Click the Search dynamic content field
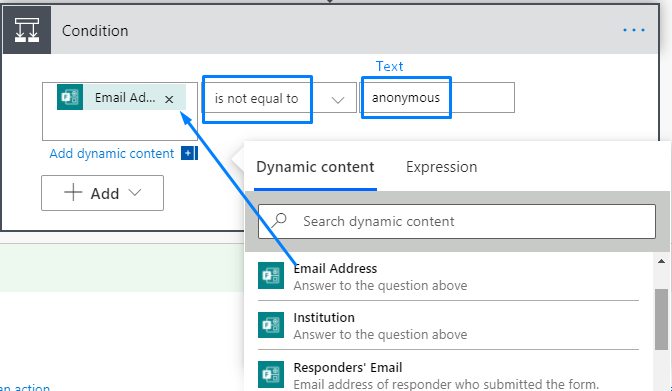 point(457,221)
